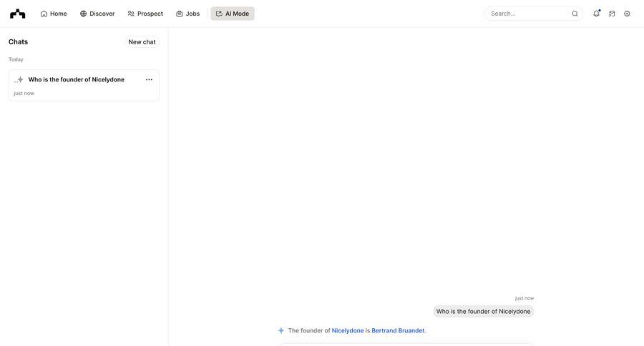
Task: Open chat 'Who is the founder of Nicelydone'
Action: [84, 85]
